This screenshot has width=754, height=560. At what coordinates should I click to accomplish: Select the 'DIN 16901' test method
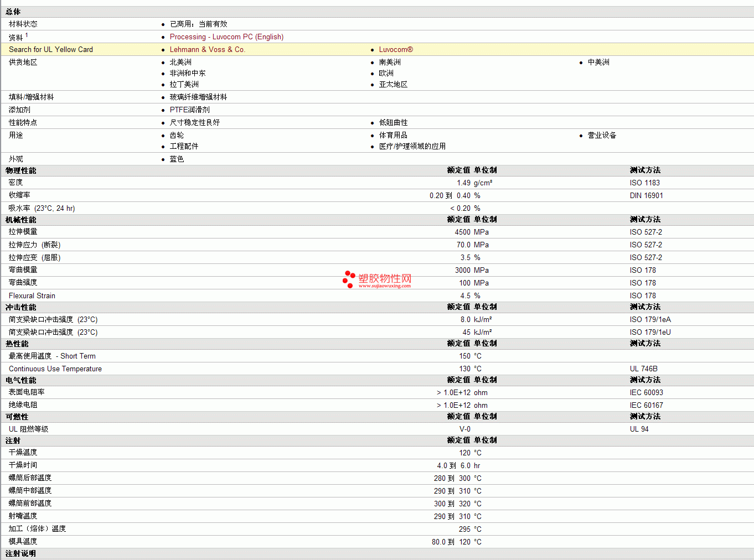tap(647, 195)
